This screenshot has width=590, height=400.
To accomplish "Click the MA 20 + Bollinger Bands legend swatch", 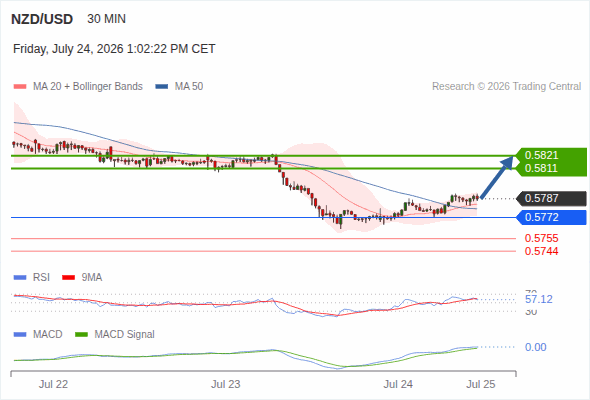I will (20, 87).
